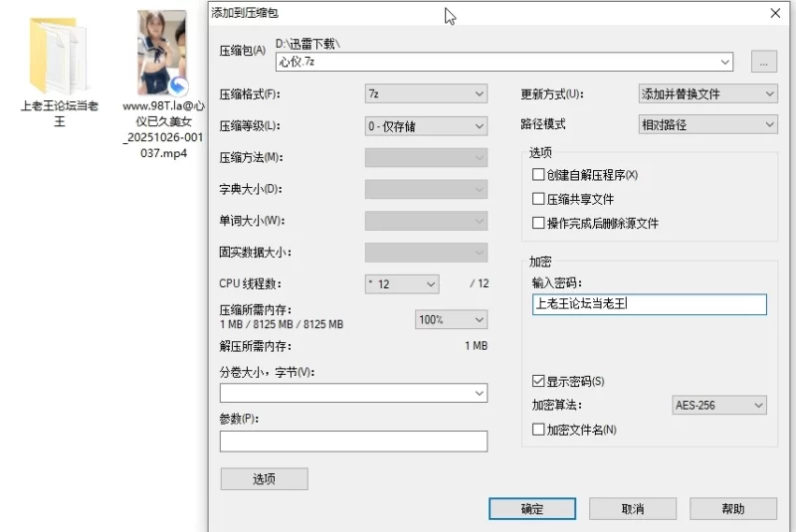The image size is (796, 532).
Task: Click the disabled 字典大小 dropdown
Action: coord(426,189)
